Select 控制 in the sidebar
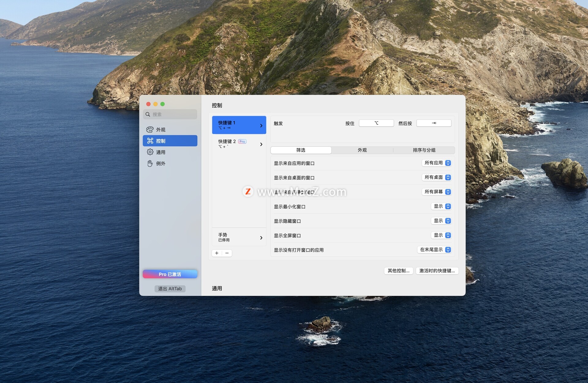Image resolution: width=588 pixels, height=383 pixels. [170, 141]
